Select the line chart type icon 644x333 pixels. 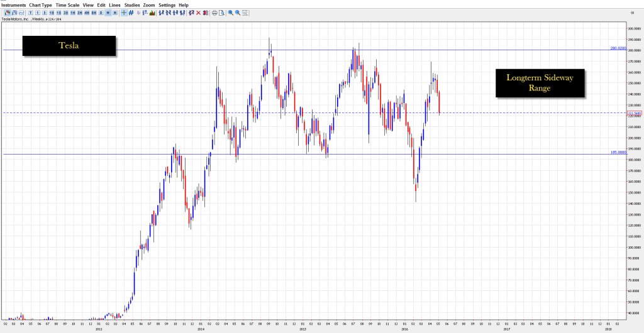(21, 13)
